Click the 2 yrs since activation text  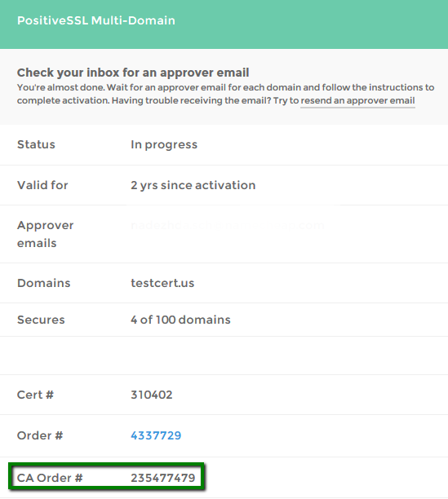[x=193, y=185]
